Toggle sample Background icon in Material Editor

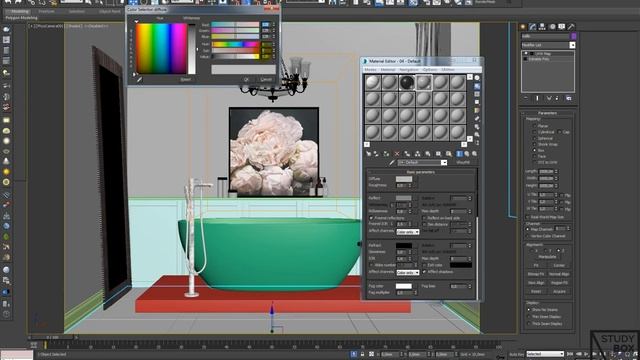[477, 94]
